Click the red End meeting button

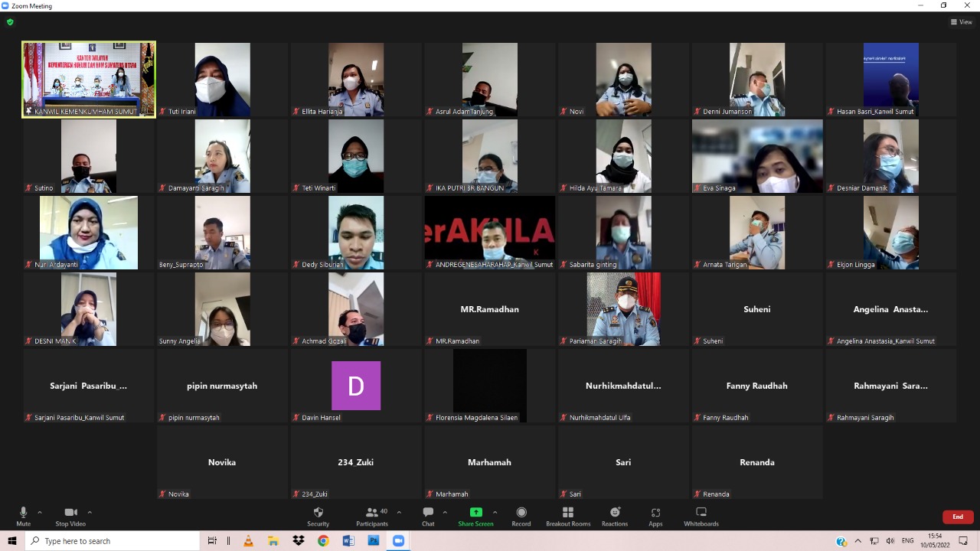click(957, 517)
